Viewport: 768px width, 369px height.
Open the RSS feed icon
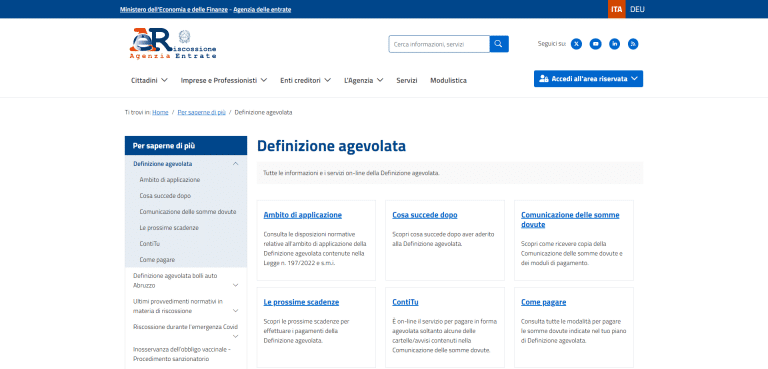[633, 44]
